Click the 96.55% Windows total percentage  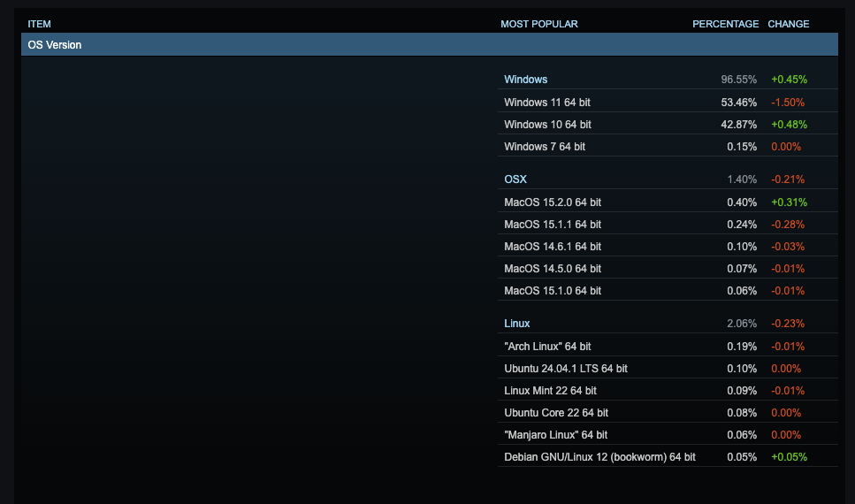coord(739,80)
